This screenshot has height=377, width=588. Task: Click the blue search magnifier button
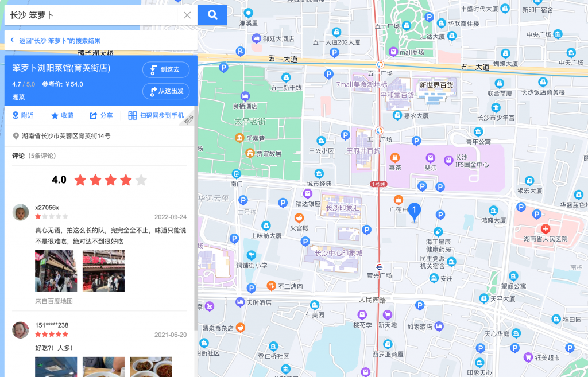tap(212, 15)
